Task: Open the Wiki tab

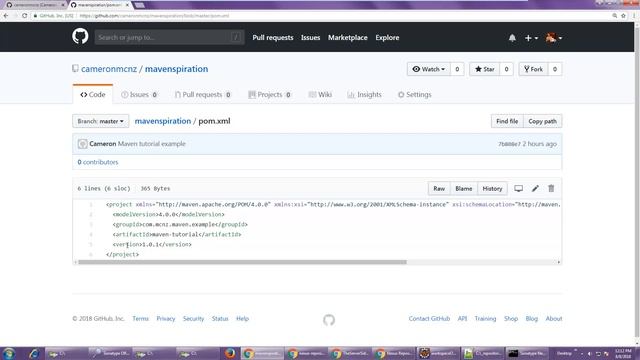Action: tap(320, 94)
